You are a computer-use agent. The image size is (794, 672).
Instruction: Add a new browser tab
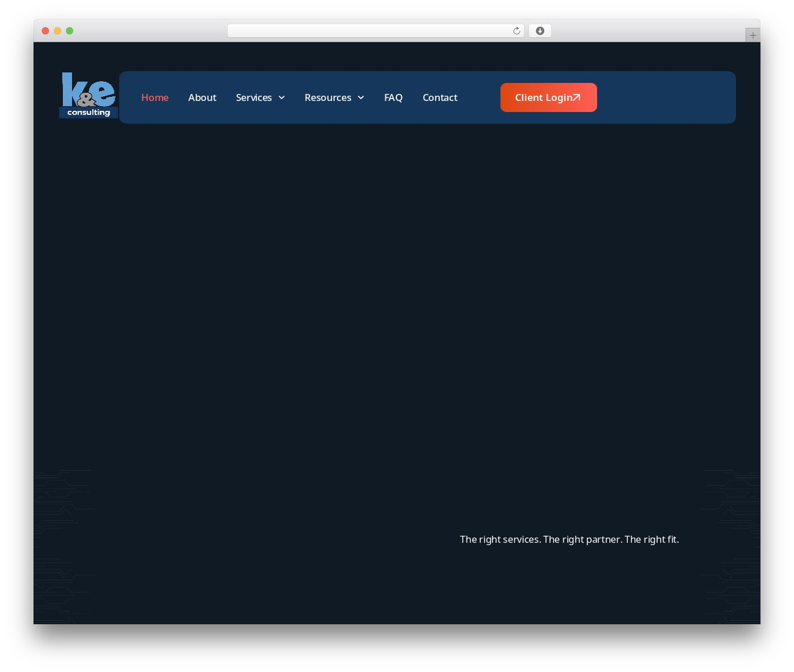752,35
